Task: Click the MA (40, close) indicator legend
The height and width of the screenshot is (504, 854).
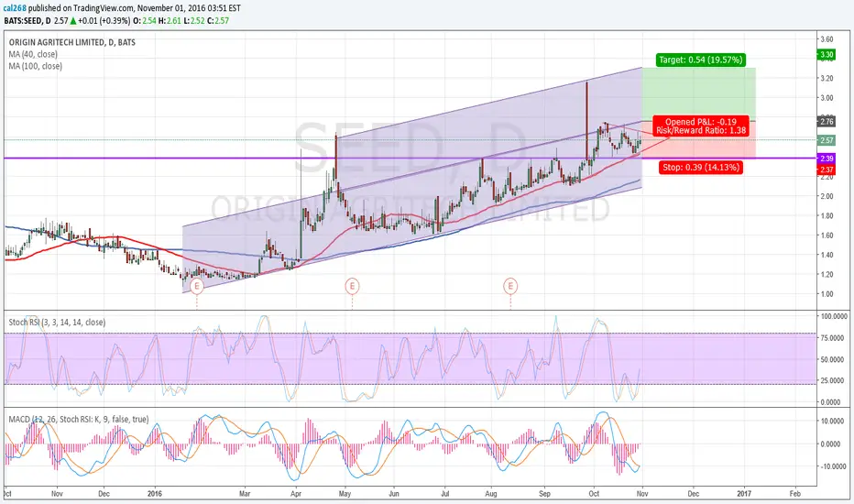Action: coord(33,54)
